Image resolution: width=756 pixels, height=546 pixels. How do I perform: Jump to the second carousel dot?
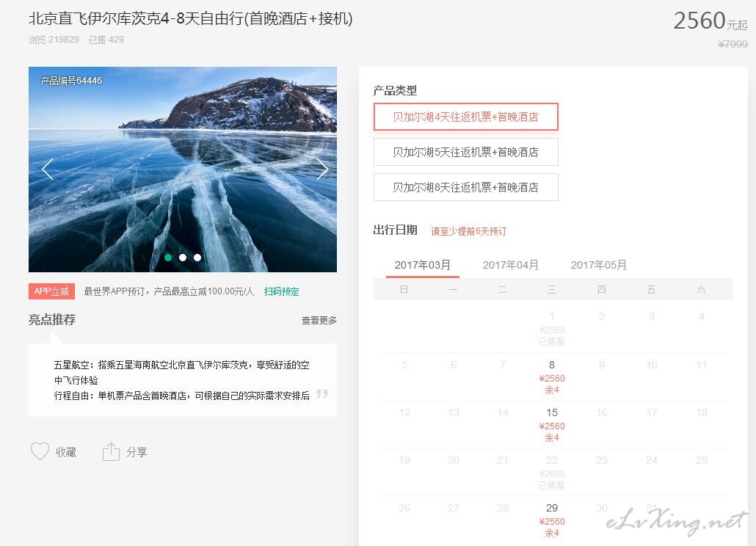pyautogui.click(x=183, y=258)
